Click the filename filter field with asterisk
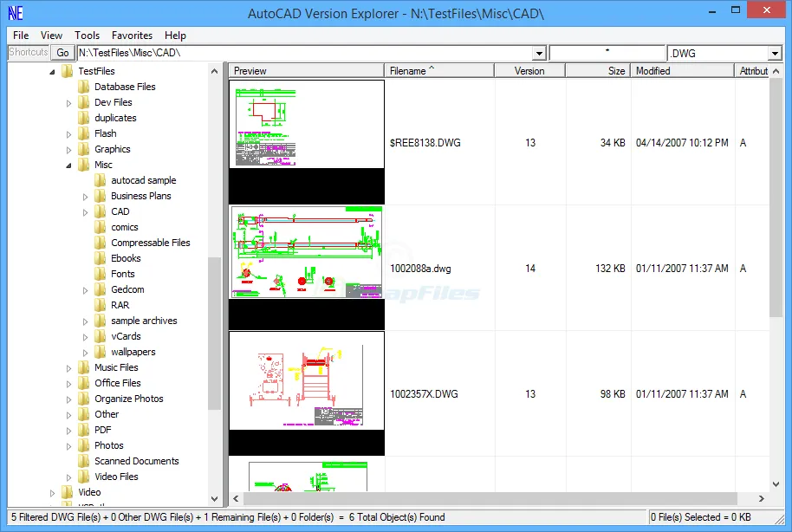 (607, 53)
